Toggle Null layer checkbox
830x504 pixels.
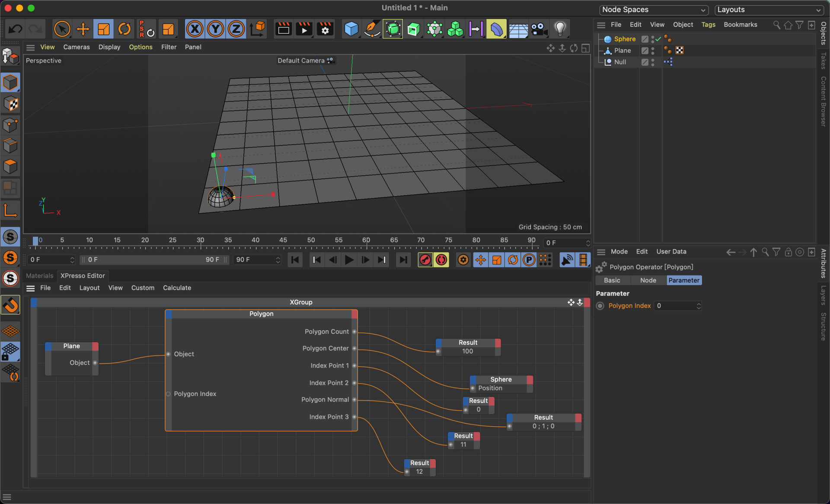click(645, 62)
